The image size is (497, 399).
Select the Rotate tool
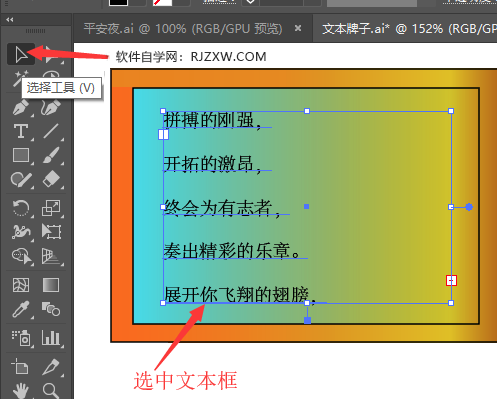click(x=21, y=208)
